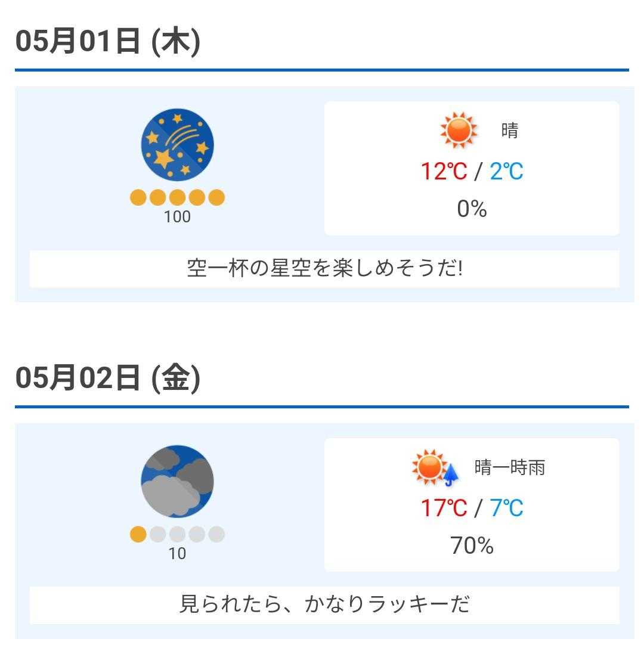Click the high temperature 12℃

click(x=444, y=172)
